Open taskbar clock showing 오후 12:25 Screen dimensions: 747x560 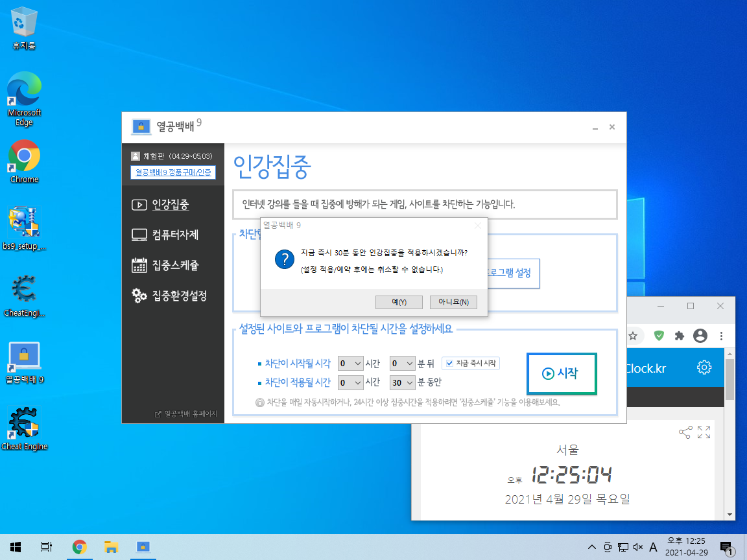687,547
